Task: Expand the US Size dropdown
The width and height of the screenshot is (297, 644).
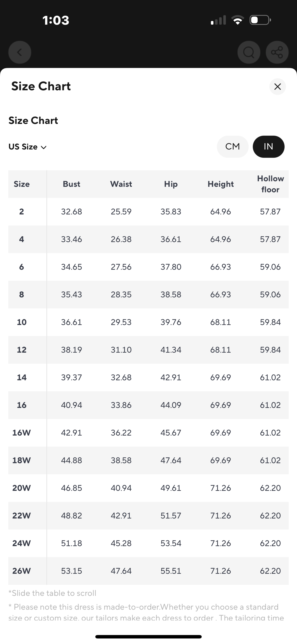Action: point(27,147)
